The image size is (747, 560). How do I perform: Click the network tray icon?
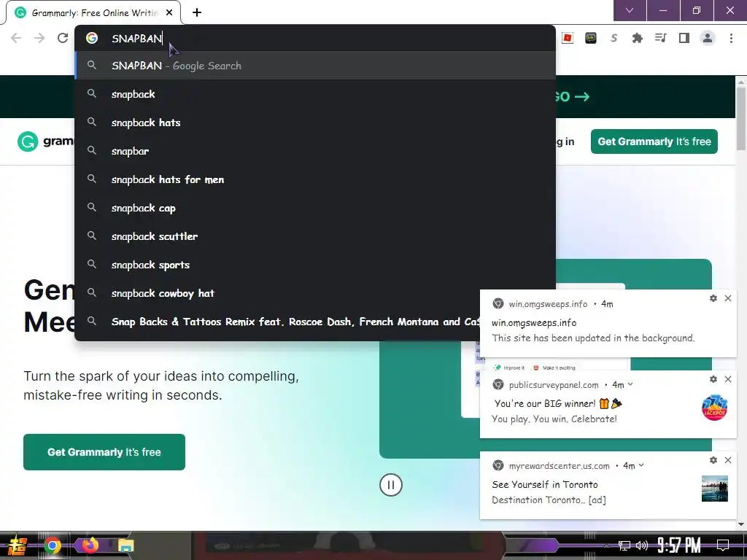click(624, 545)
